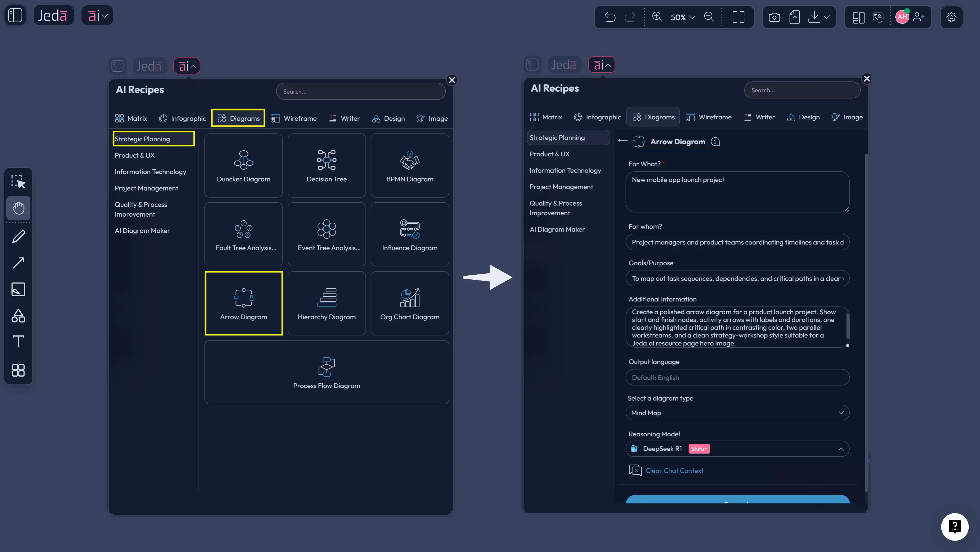Toggle the left sidebar panel
The image size is (980, 552).
coord(15,15)
